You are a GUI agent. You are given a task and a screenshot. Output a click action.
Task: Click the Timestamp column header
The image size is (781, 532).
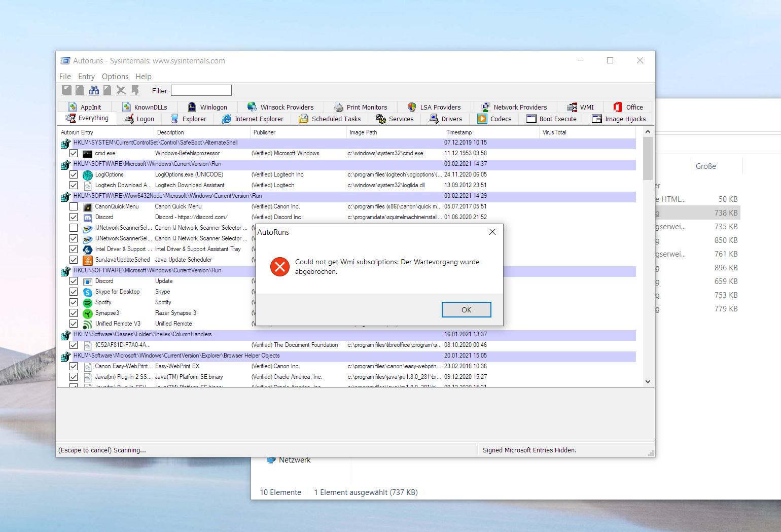[491, 132]
